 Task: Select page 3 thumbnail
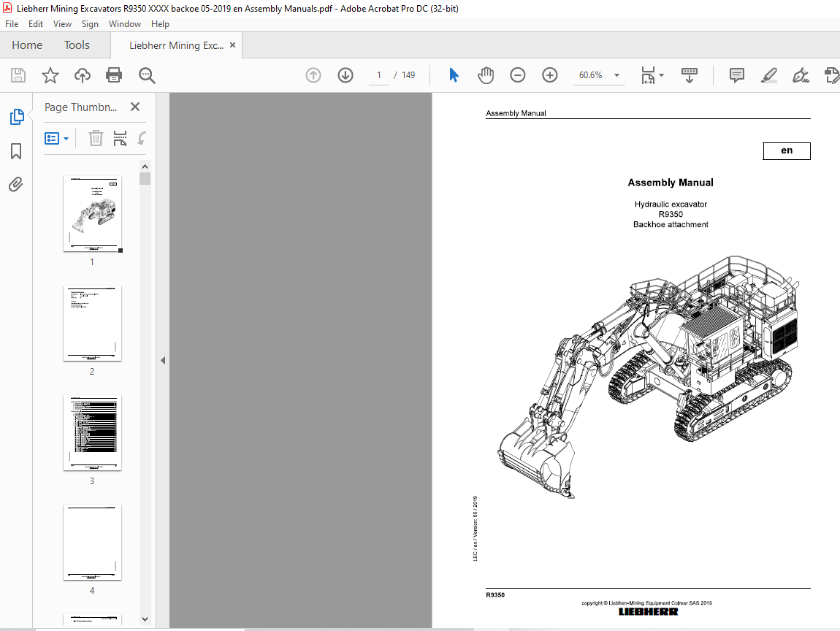(92, 433)
